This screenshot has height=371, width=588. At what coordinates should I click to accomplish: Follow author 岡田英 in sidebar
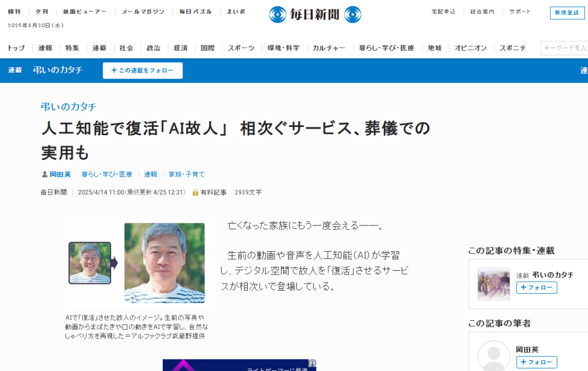pyautogui.click(x=536, y=362)
